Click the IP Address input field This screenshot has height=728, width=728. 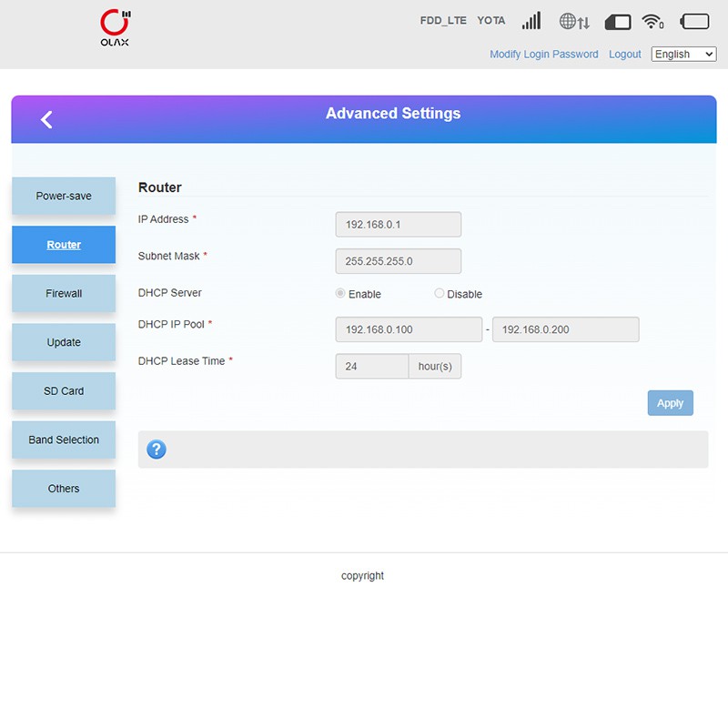398,225
